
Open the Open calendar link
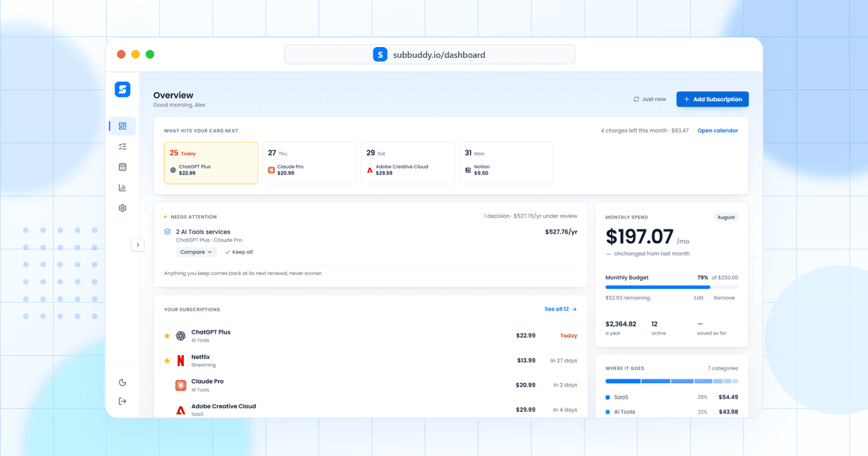click(x=718, y=130)
